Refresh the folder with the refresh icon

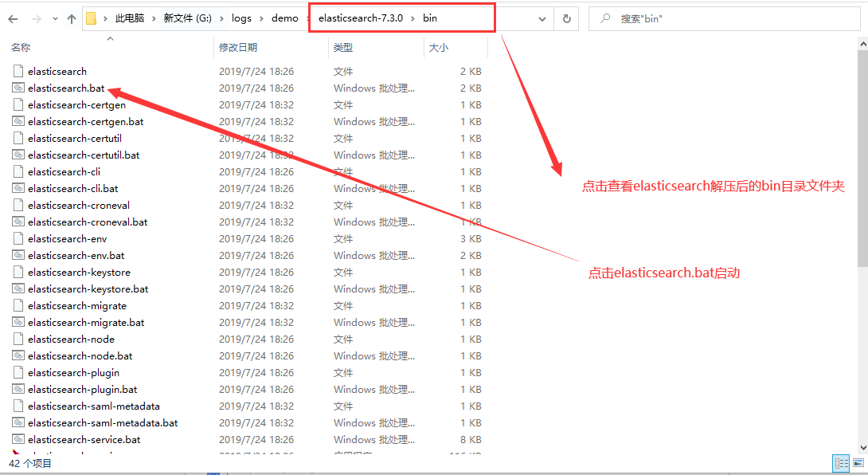tap(565, 18)
